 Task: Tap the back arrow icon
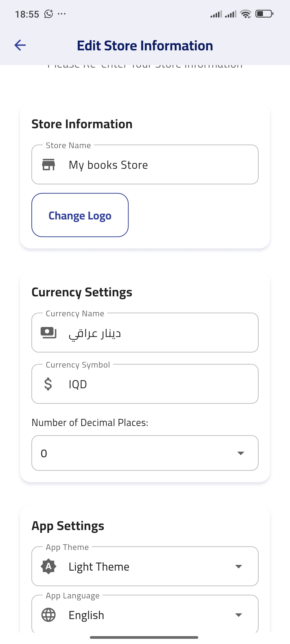pos(20,45)
